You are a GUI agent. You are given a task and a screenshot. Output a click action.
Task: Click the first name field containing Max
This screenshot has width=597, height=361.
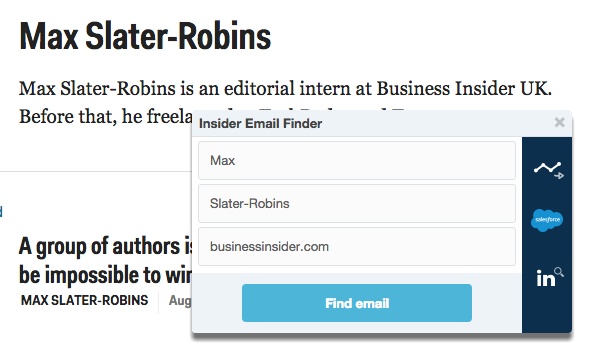(x=357, y=160)
